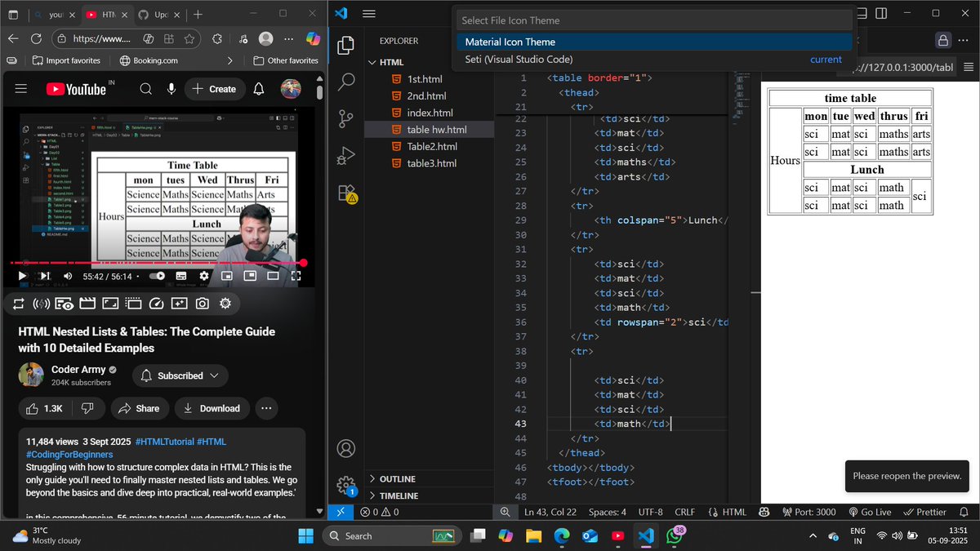The height and width of the screenshot is (551, 980).
Task: Open the VS Code hamburger menu
Action: (x=368, y=14)
